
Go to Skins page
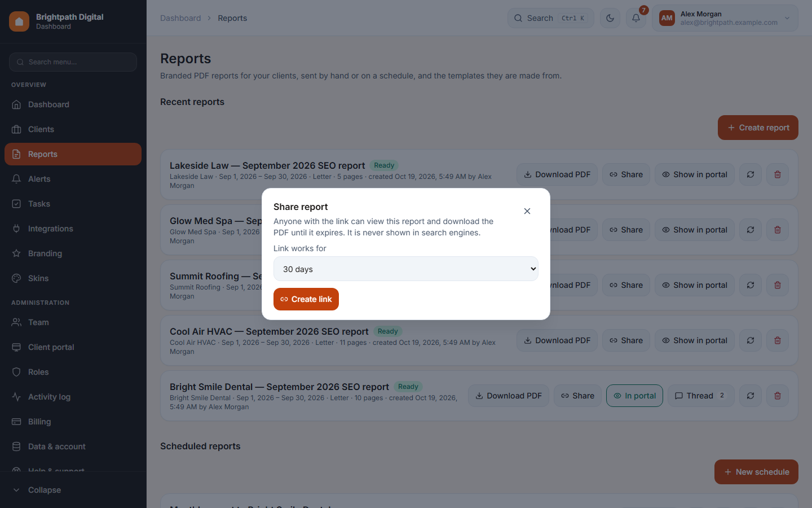pyautogui.click(x=73, y=278)
